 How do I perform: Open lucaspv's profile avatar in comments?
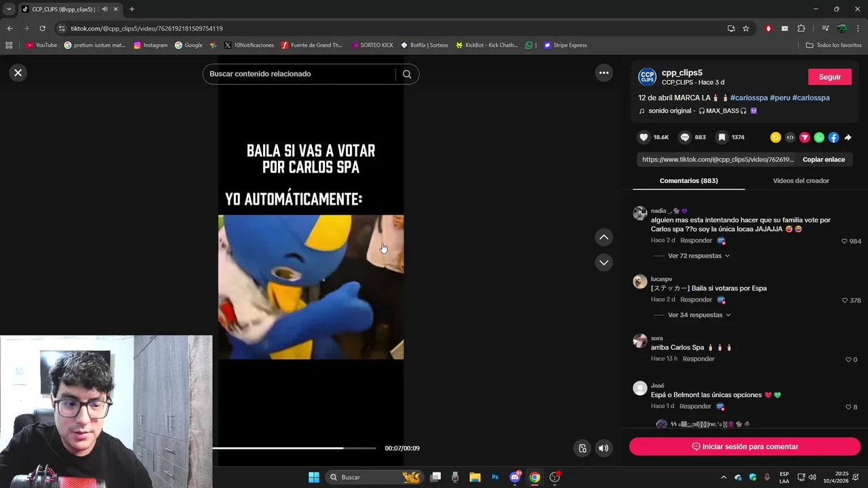click(x=640, y=282)
